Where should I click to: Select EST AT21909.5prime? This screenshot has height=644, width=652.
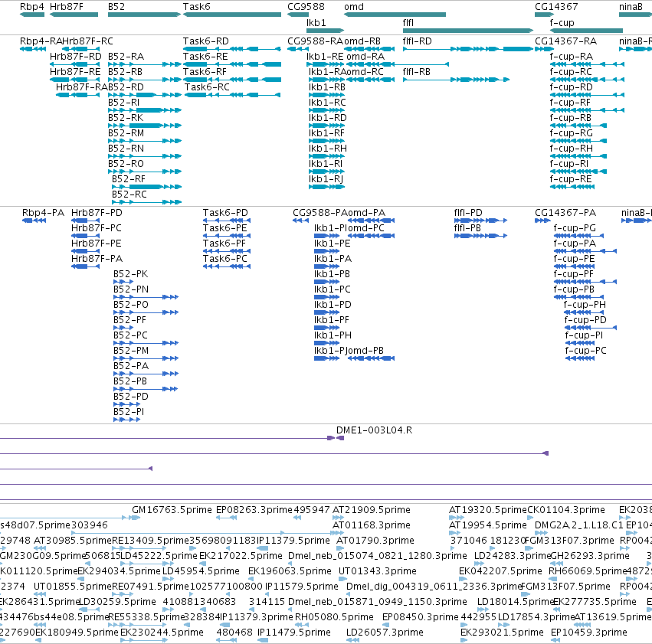tap(372, 510)
